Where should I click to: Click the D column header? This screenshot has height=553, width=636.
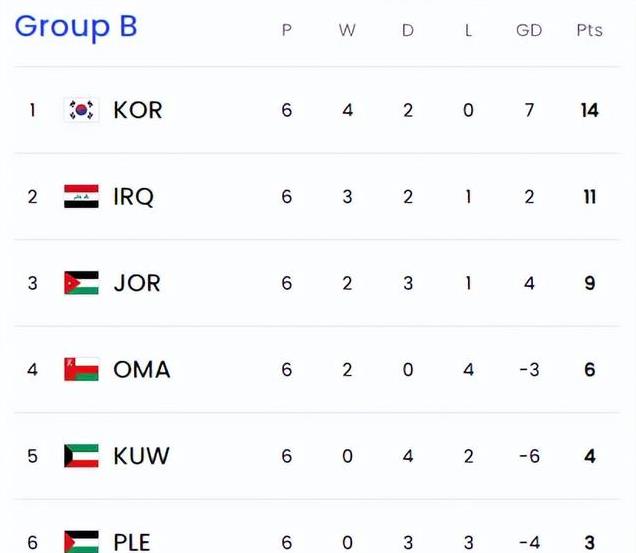tap(408, 30)
